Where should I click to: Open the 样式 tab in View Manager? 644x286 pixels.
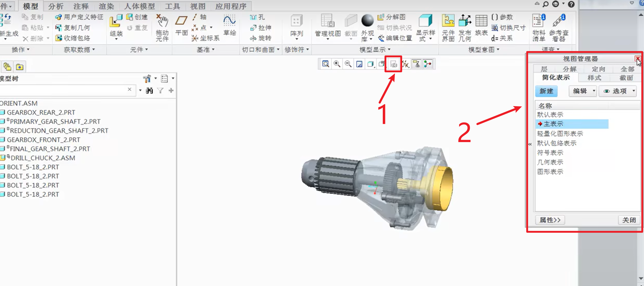coord(594,78)
